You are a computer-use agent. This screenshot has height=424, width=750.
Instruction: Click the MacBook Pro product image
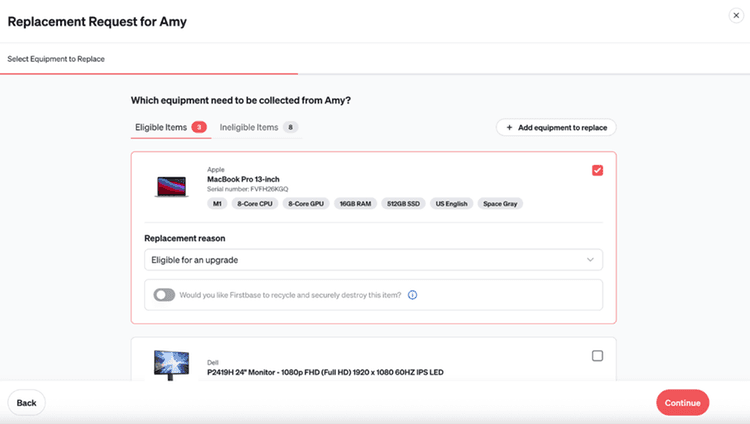pyautogui.click(x=172, y=186)
